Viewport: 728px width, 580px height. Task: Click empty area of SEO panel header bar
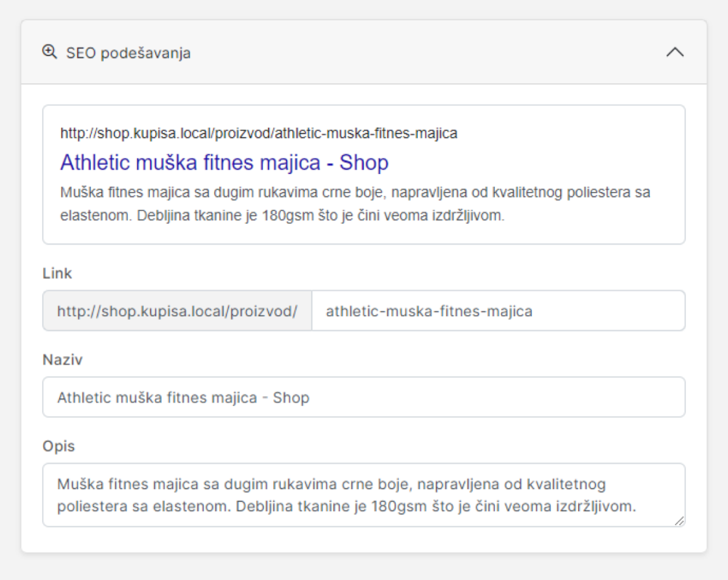[x=427, y=53]
